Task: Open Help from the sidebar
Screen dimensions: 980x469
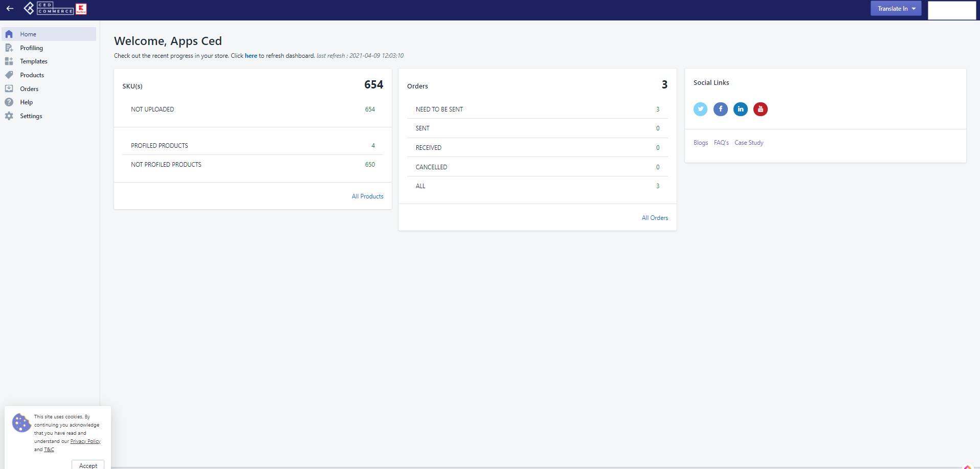Action: click(26, 102)
